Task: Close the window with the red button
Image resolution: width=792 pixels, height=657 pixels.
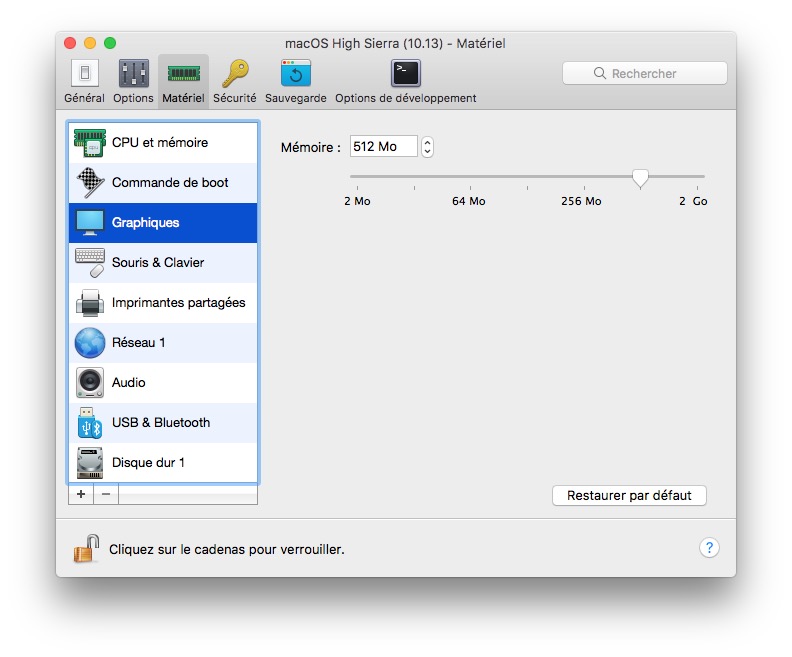Action: coord(70,43)
